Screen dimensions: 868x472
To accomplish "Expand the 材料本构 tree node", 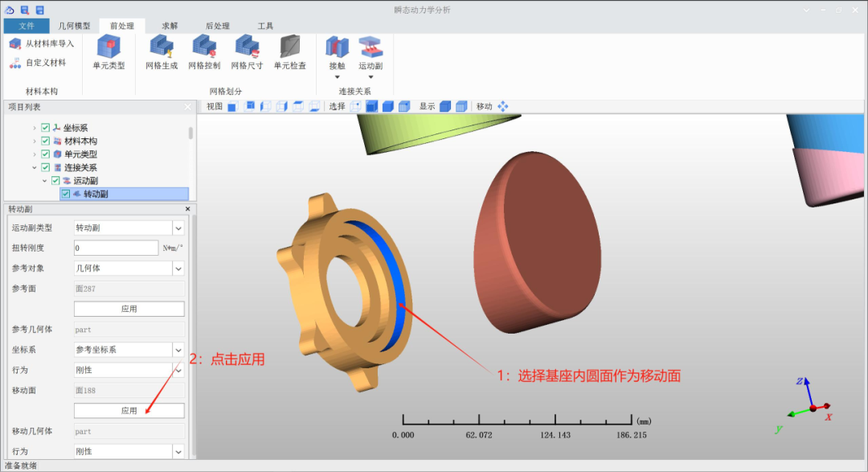I will click(x=35, y=141).
